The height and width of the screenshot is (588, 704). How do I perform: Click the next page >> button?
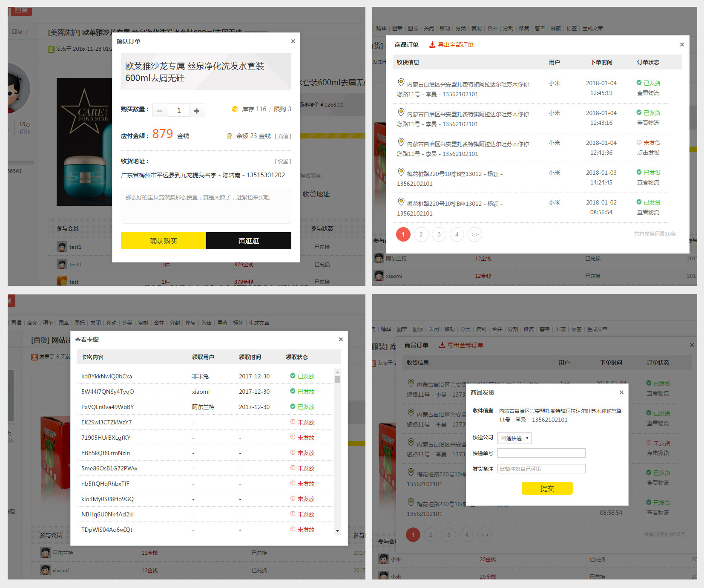coord(475,234)
